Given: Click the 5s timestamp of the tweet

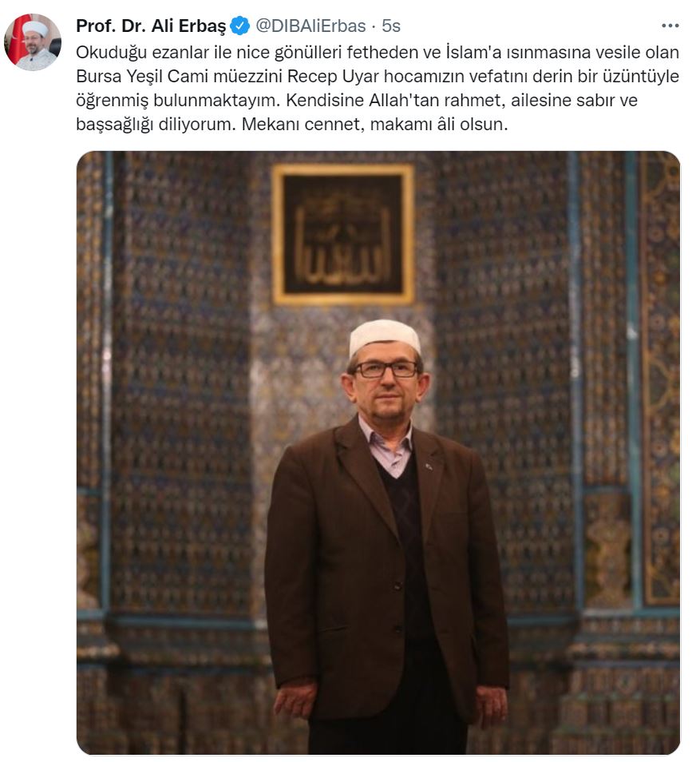Looking at the screenshot, I should point(391,26).
